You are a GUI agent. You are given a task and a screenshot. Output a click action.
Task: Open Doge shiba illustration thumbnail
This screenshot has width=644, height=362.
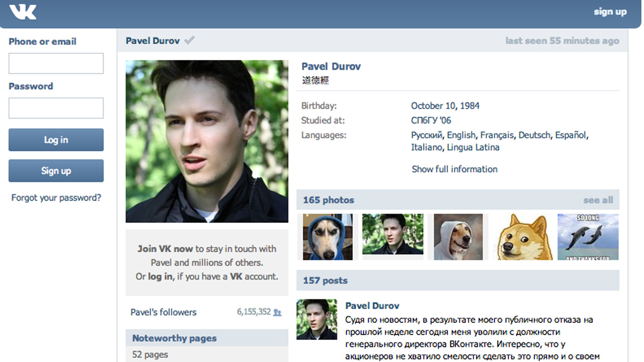[523, 237]
